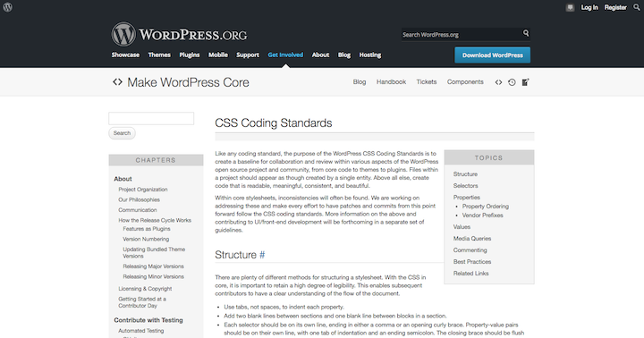644x338 pixels.
Task: Jump to Property Ordering topic
Action: click(486, 207)
